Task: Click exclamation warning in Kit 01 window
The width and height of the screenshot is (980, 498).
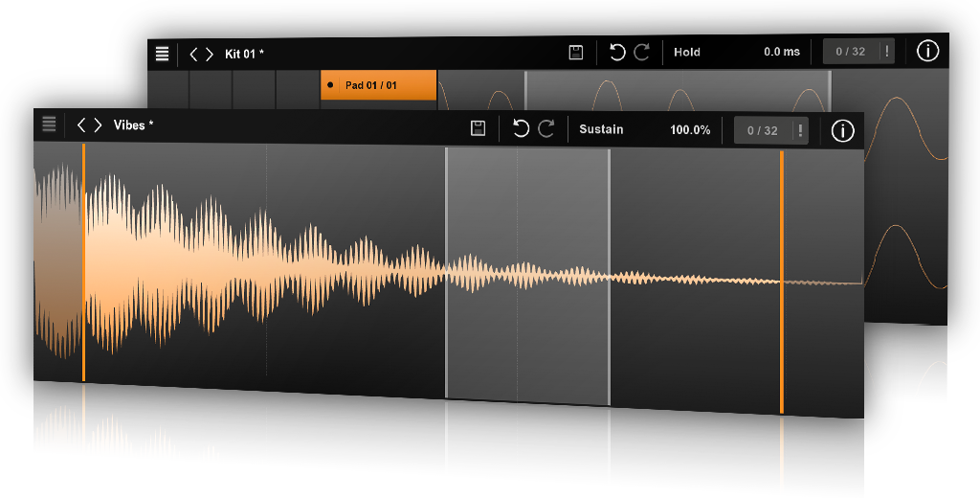Action: [887, 51]
